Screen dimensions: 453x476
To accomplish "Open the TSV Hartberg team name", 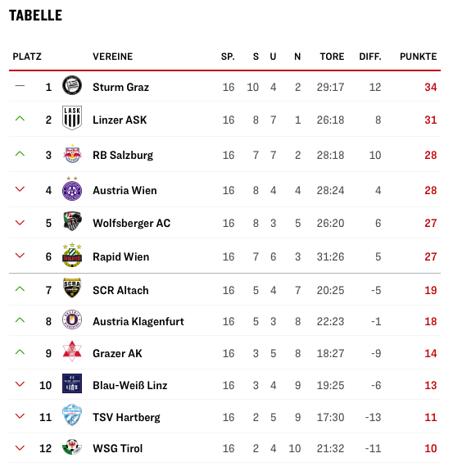I will [126, 417].
